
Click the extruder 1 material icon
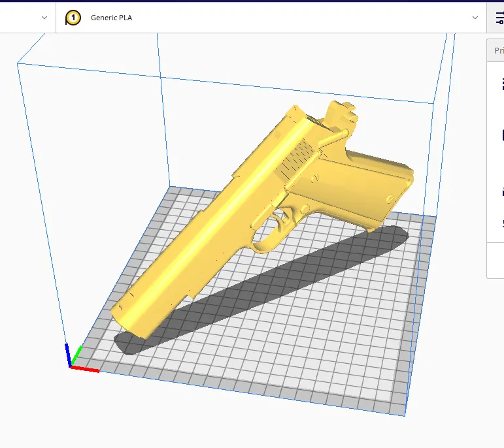pos(73,18)
